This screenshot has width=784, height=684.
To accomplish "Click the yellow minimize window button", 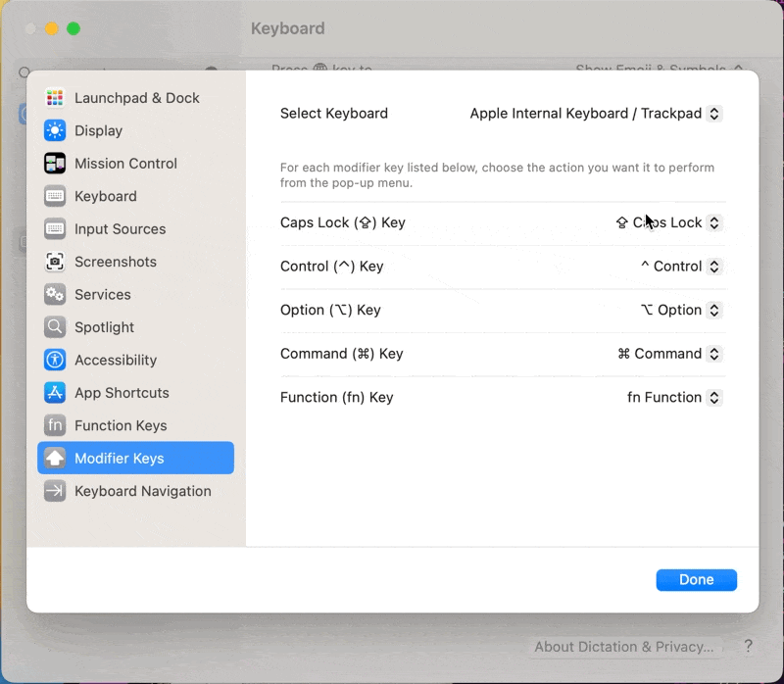I will 52,28.
